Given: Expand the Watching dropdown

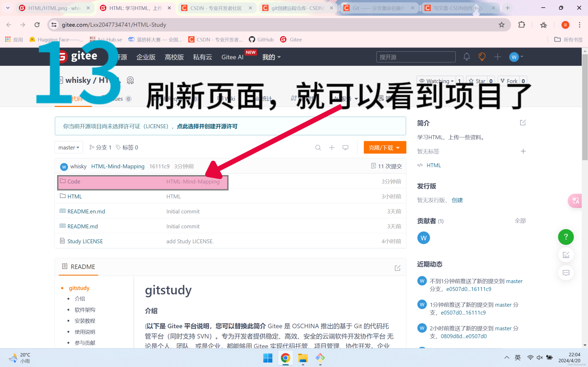Looking at the screenshot, I should [437, 81].
